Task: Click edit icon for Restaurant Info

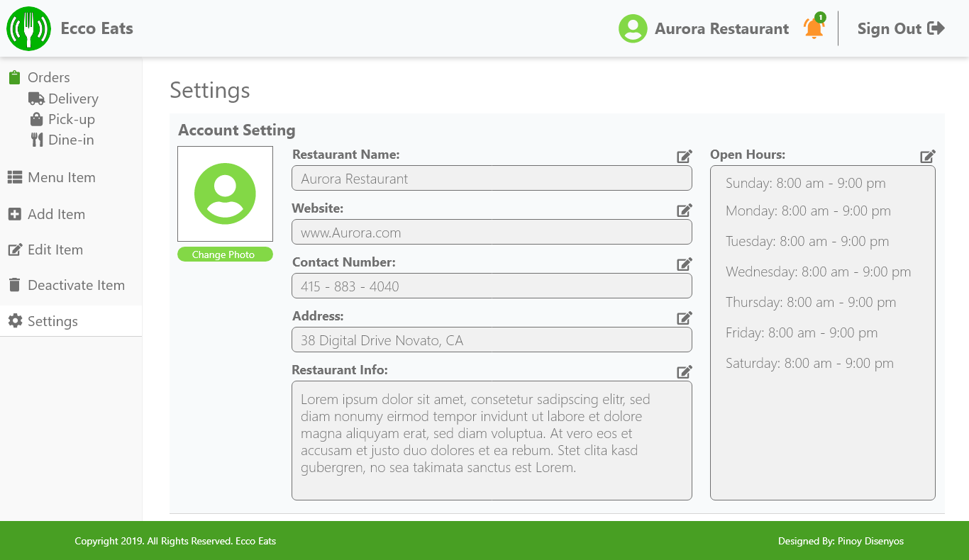Action: [x=684, y=372]
